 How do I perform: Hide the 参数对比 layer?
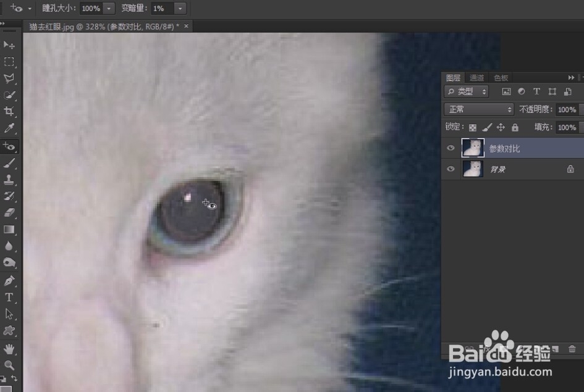451,148
